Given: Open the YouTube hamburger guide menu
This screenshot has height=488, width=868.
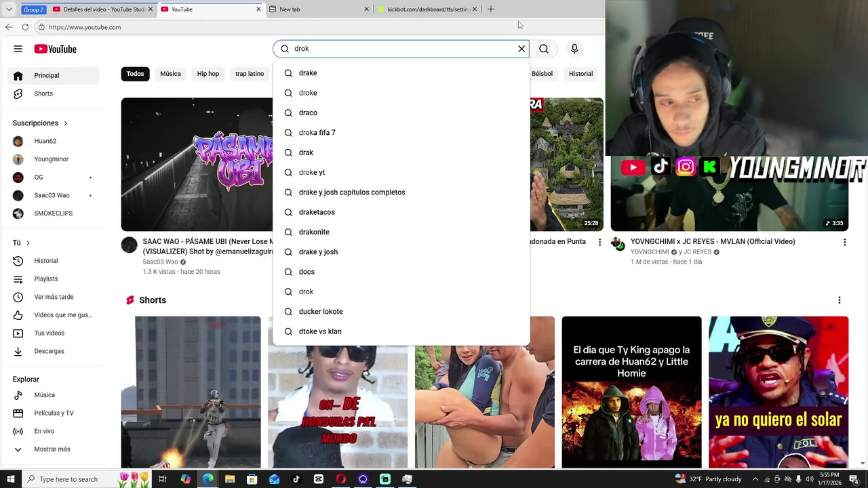Looking at the screenshot, I should coord(18,49).
